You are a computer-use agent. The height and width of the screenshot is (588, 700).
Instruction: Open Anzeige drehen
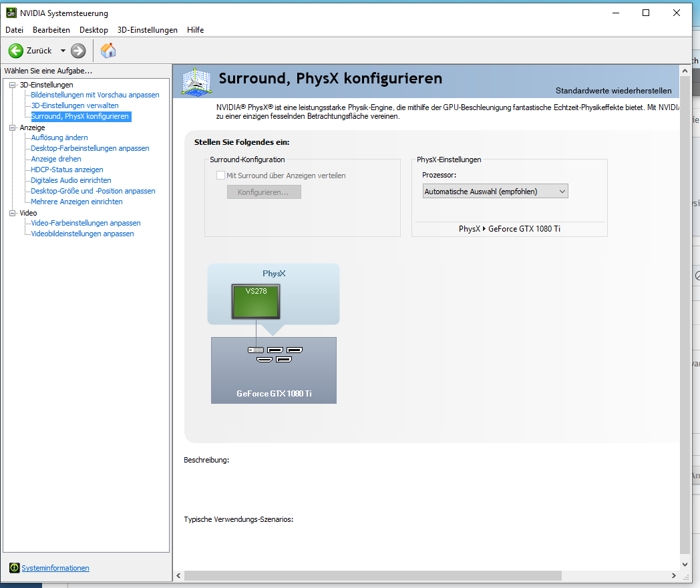tap(56, 160)
